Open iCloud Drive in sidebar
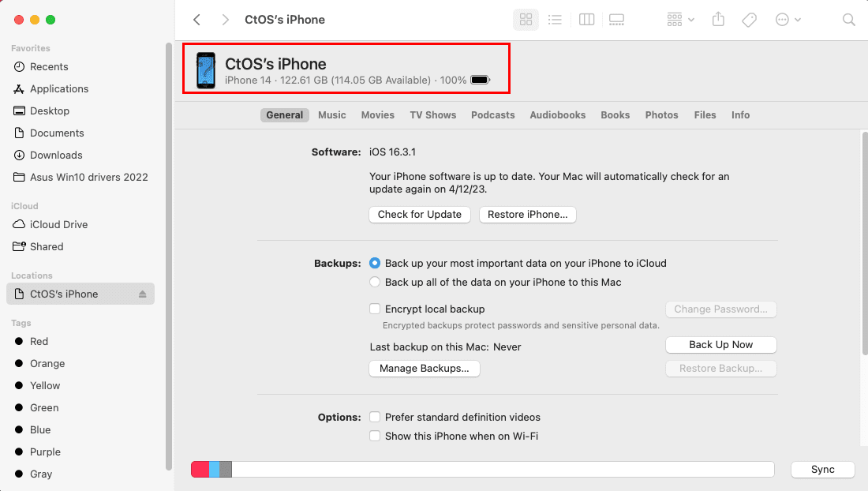 [58, 225]
